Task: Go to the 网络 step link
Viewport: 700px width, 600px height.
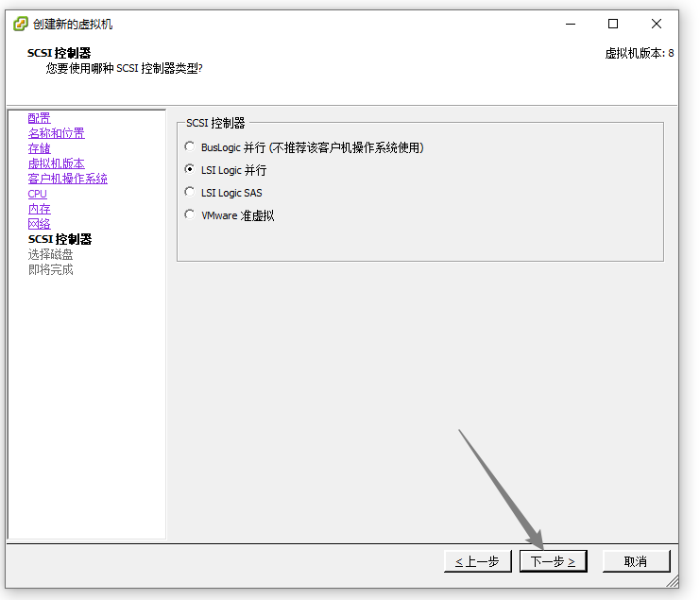Action: [40, 224]
